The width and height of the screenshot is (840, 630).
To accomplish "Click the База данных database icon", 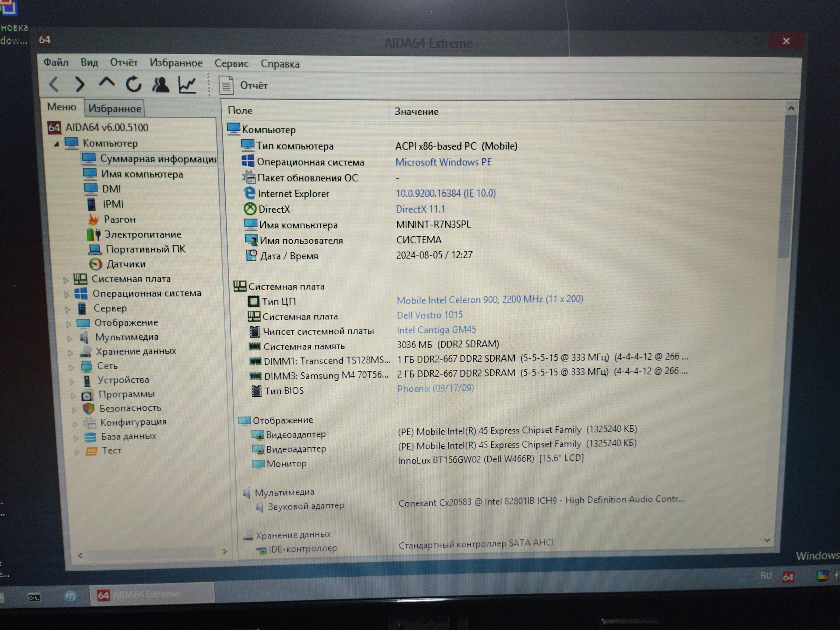I will click(x=90, y=437).
